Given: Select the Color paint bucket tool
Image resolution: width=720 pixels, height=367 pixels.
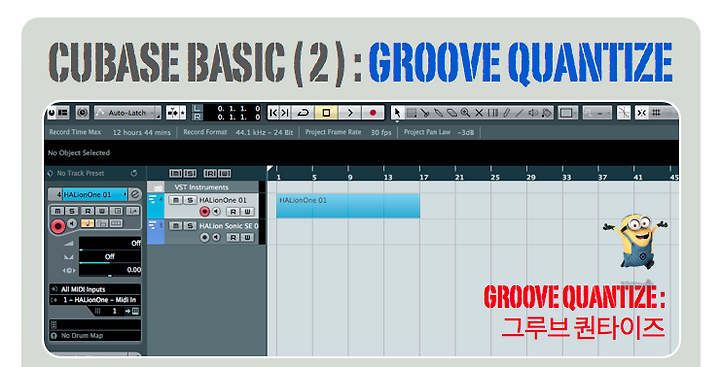Looking at the screenshot, I should tap(547, 113).
